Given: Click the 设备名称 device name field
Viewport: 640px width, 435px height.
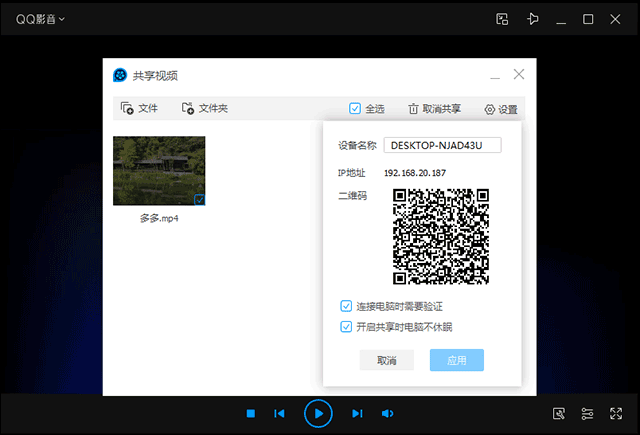Looking at the screenshot, I should pyautogui.click(x=442, y=145).
